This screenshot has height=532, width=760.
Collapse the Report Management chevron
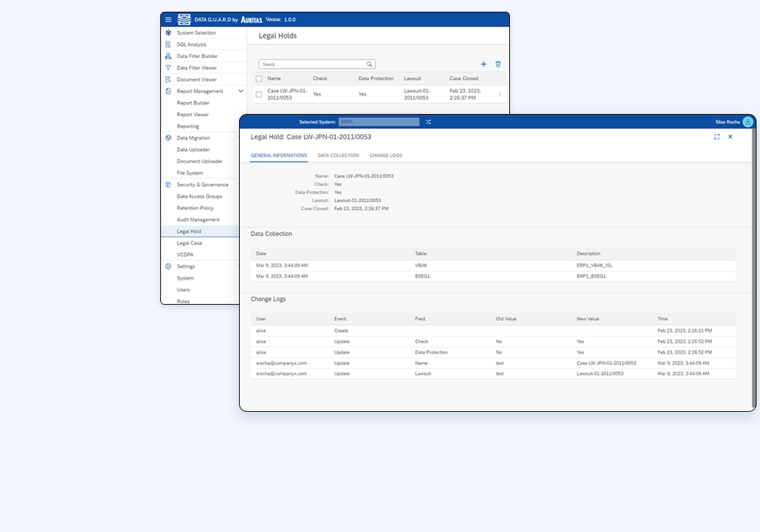tap(240, 91)
